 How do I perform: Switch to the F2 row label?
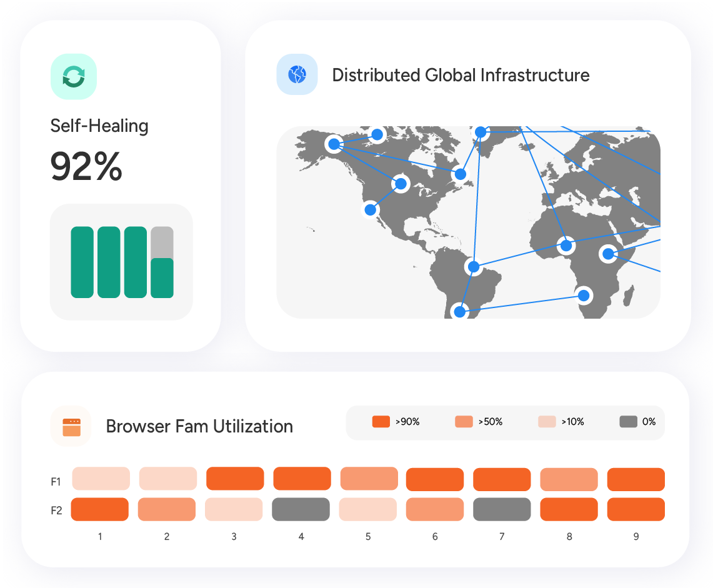(x=56, y=509)
